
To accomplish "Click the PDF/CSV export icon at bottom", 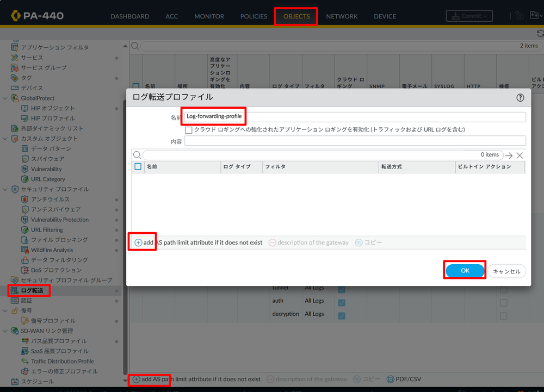I will tap(390, 379).
